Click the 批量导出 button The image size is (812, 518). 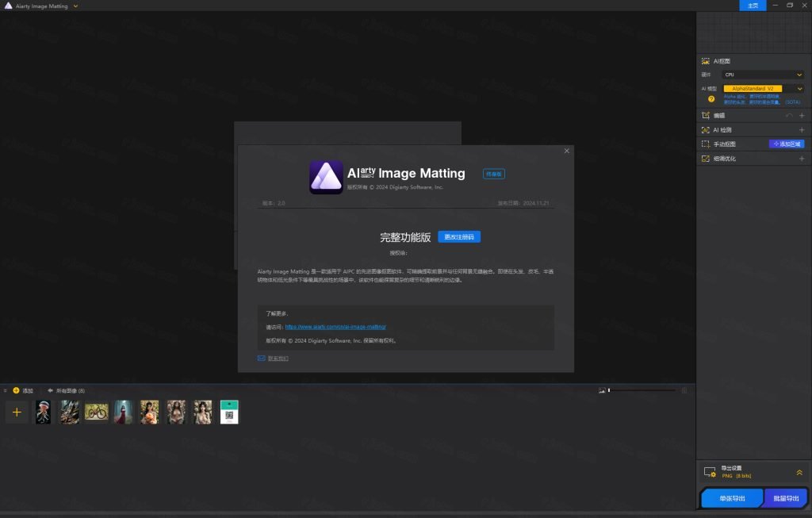786,498
